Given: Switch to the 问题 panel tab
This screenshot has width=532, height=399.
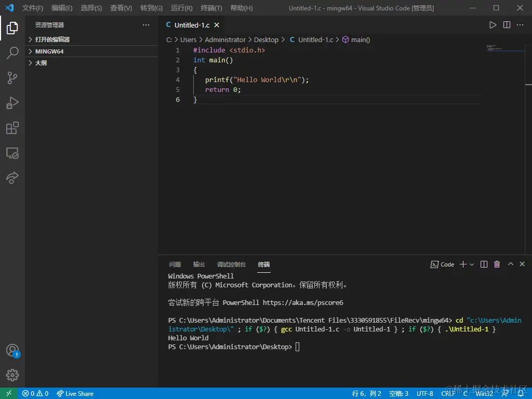Looking at the screenshot, I should tap(175, 264).
